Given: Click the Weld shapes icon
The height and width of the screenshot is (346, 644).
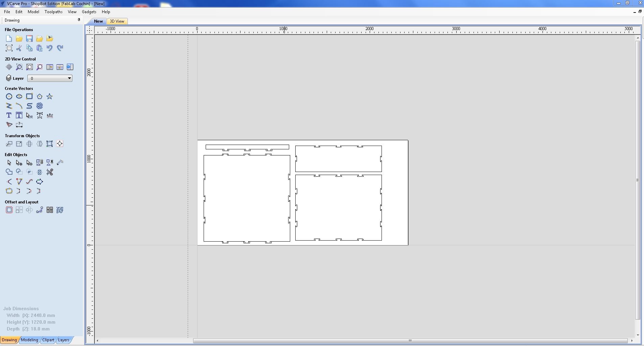Looking at the screenshot, I should pyautogui.click(x=9, y=172).
